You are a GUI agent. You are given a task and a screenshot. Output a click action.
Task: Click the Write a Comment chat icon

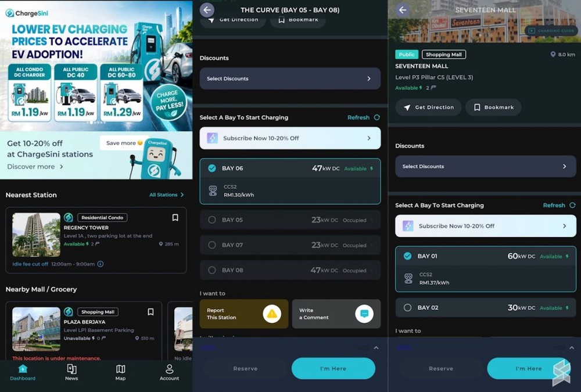pyautogui.click(x=364, y=314)
